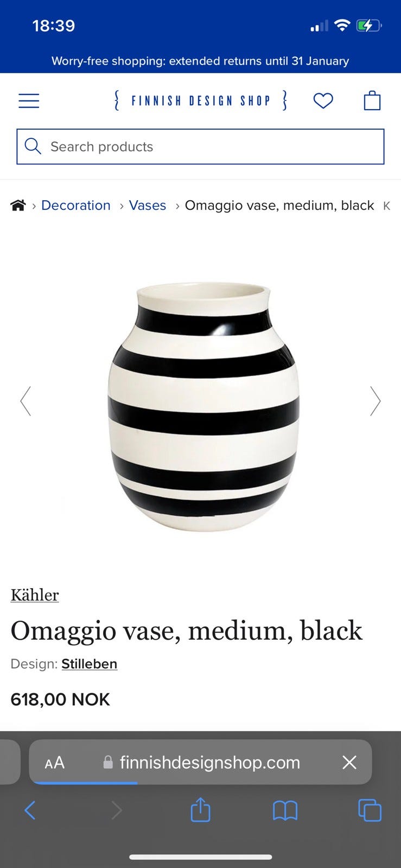This screenshot has width=401, height=868.
Task: Go back with Safari back arrow
Action: 30,810
